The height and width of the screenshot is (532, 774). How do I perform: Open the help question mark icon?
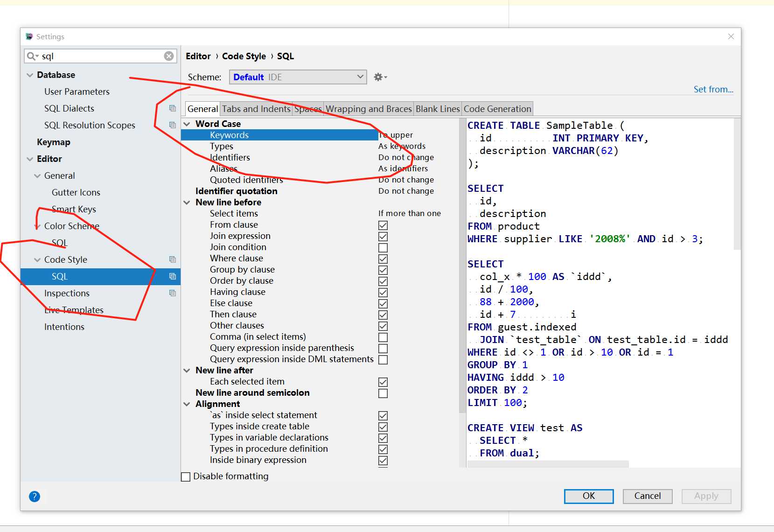[x=35, y=497]
